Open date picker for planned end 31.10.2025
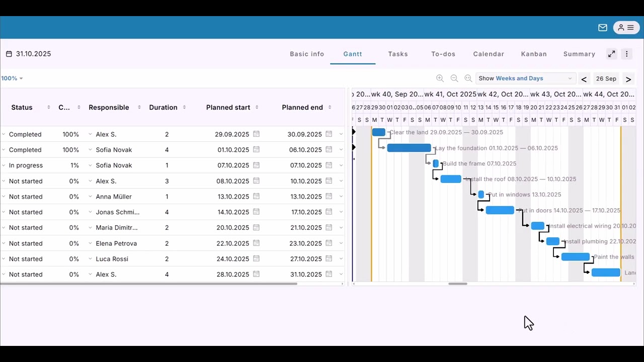 tap(329, 275)
